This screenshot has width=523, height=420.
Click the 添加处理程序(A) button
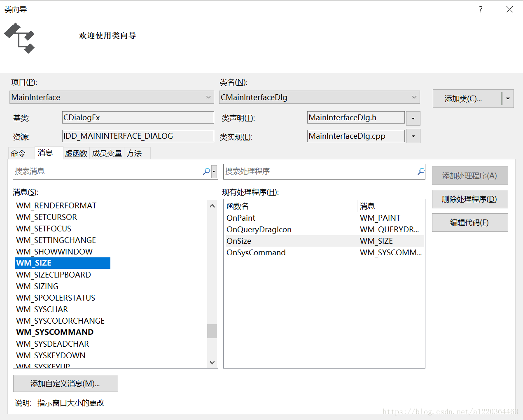pos(470,176)
